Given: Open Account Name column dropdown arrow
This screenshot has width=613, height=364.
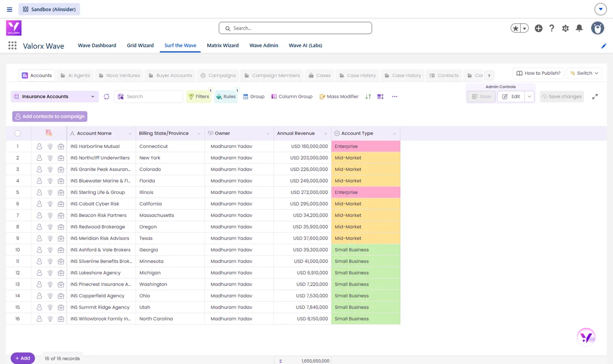Looking at the screenshot, I should [x=130, y=134].
